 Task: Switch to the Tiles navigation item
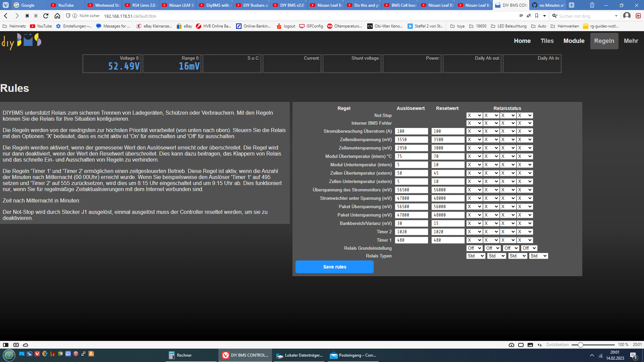point(547,41)
